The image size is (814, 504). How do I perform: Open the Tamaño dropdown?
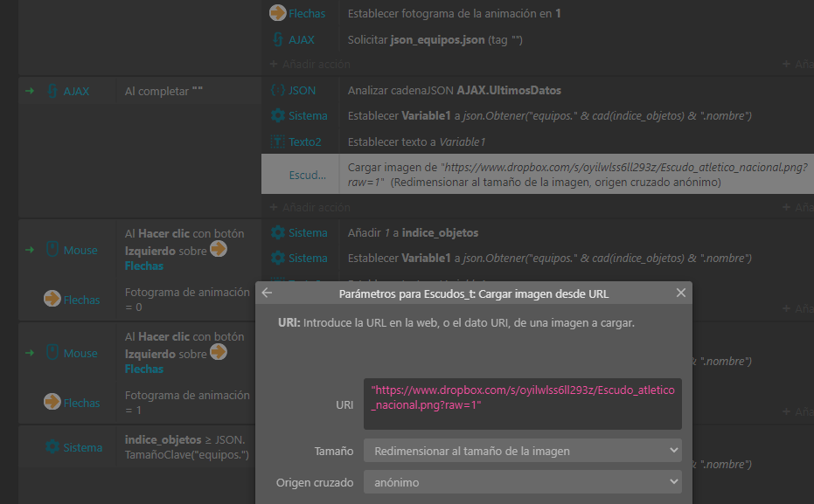523,451
